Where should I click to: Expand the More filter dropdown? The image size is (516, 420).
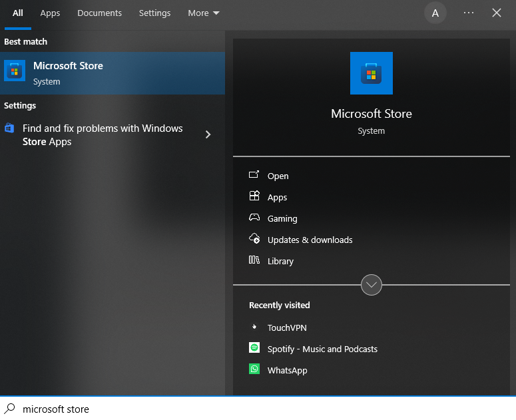coord(204,13)
